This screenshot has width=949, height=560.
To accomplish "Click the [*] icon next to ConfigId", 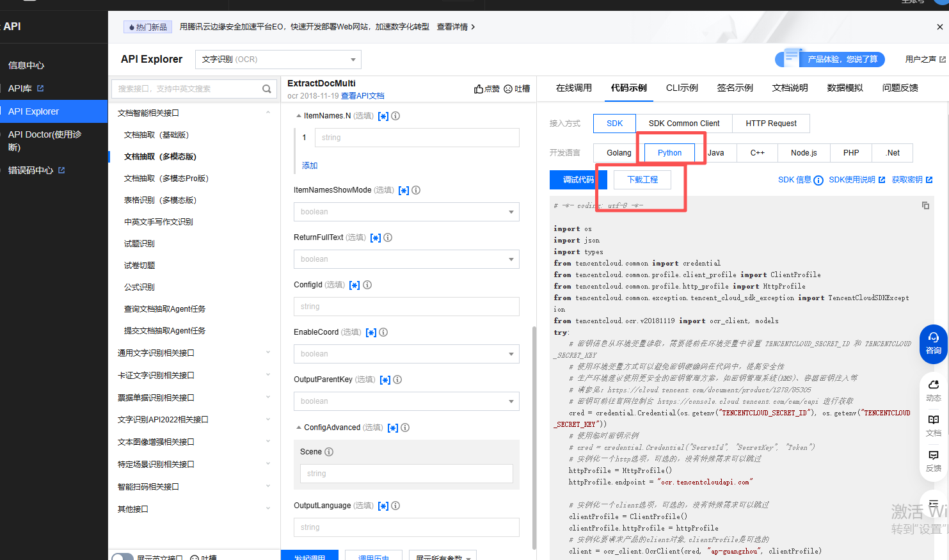I will pos(355,285).
